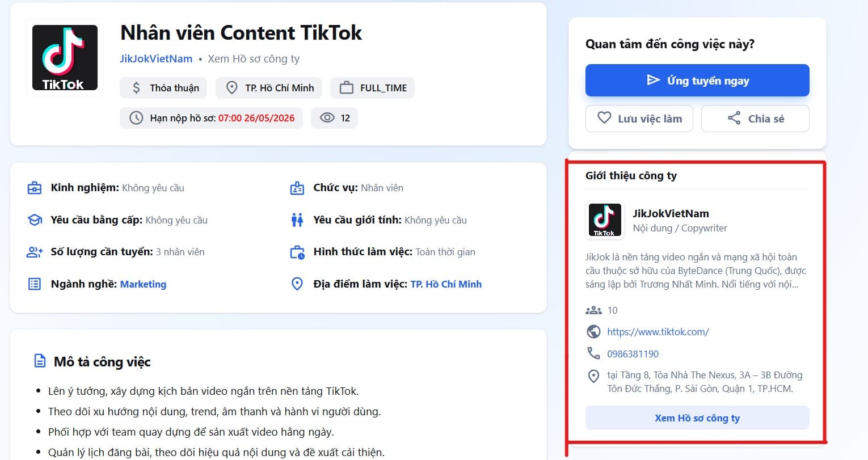Viewport: 868px width, 460px height.
Task: Save the job with 'Lưu việc làm'
Action: click(639, 119)
